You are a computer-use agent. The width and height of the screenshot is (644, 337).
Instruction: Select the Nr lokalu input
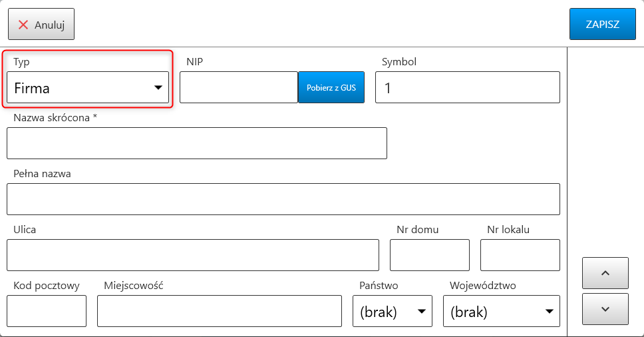(520, 255)
